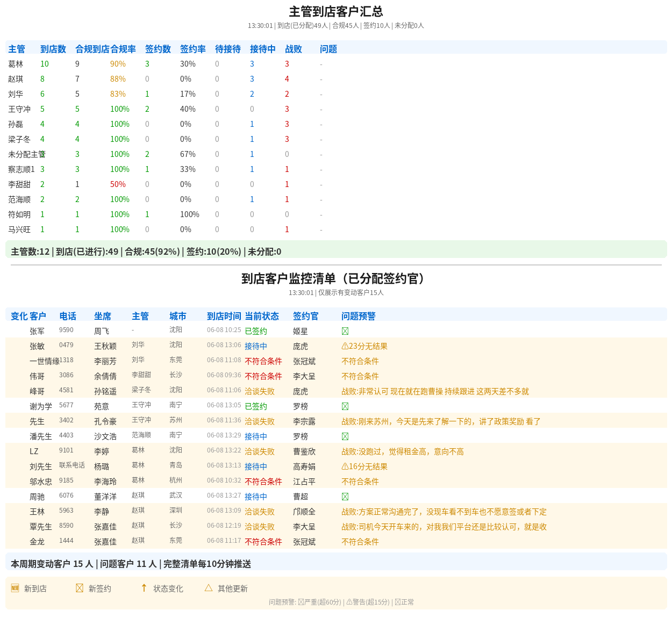Click the 客户 column header in monitoring list
Image resolution: width=672 pixels, height=632 pixels.
(38, 316)
